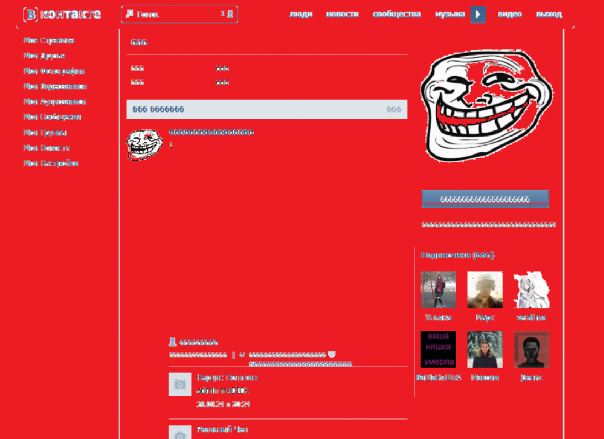The height and width of the screenshot is (439, 604).
Task: Open the 'ваша няшка умерла' follower avatar
Action: point(438,349)
